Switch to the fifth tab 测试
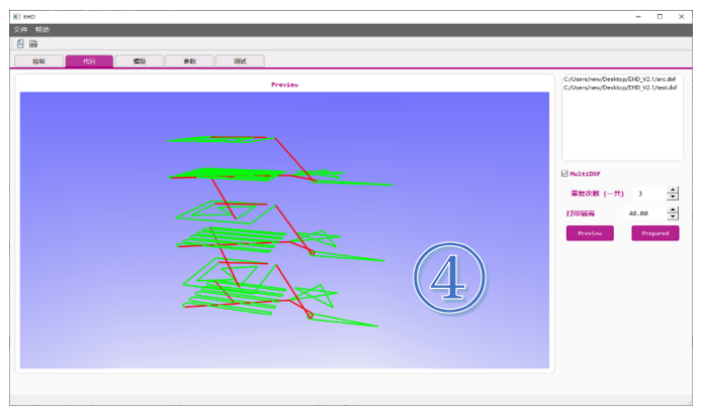This screenshot has height=412, width=701. [x=240, y=61]
